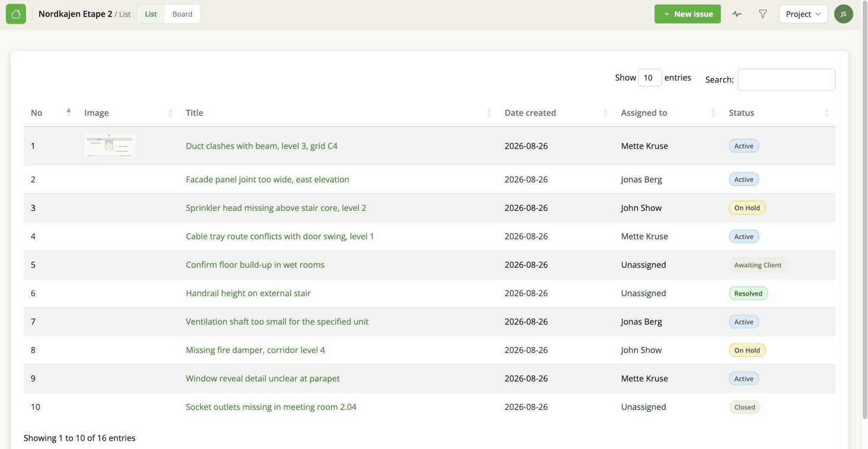Click the New issue button
The width and height of the screenshot is (868, 449).
tap(687, 14)
